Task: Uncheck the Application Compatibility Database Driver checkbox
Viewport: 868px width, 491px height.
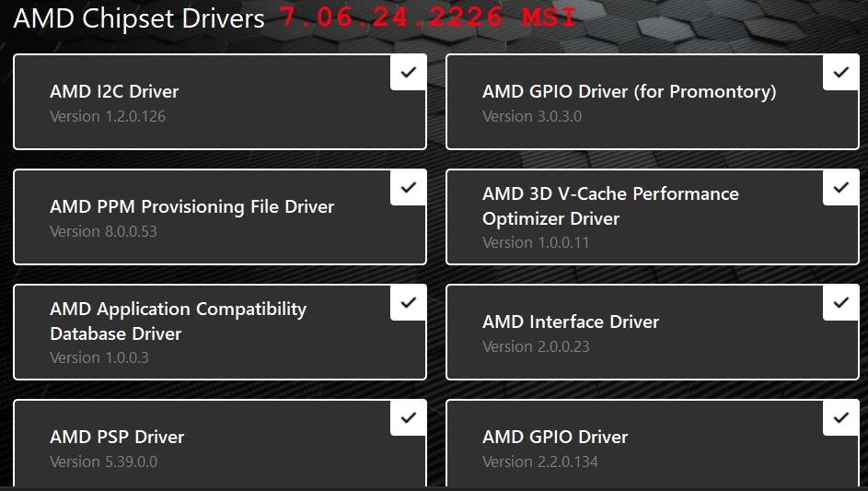Action: (408, 302)
